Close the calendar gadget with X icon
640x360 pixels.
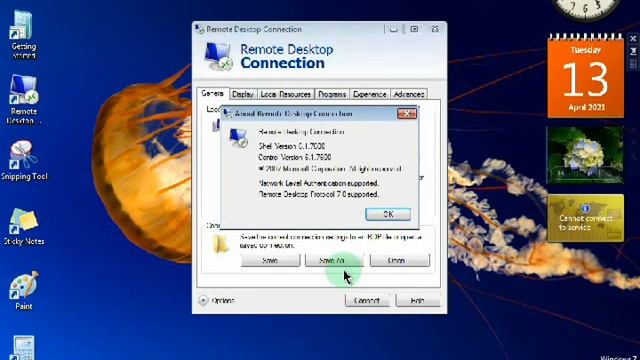(633, 38)
